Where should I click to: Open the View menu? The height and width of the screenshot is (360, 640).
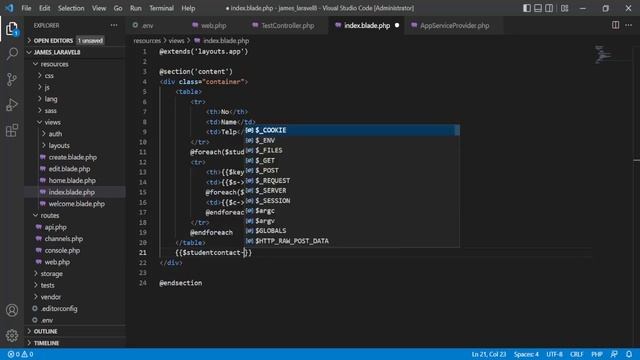(x=99, y=8)
